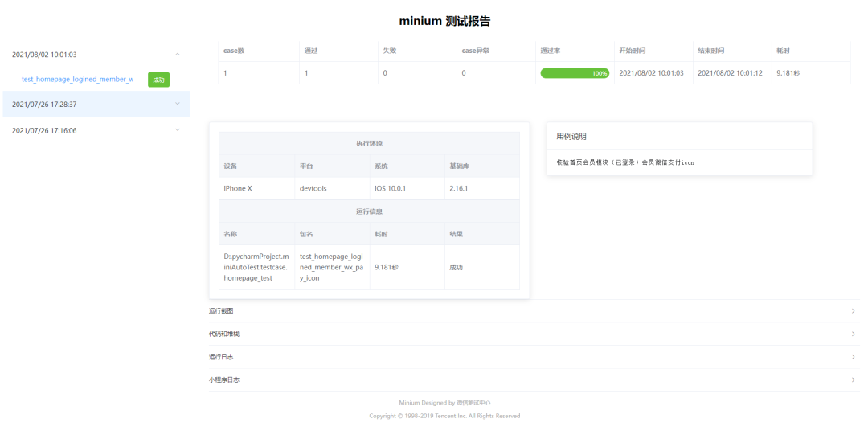Select 2021/08/02 10:01:03 run entry
The width and height of the screenshot is (868, 423).
pos(96,54)
